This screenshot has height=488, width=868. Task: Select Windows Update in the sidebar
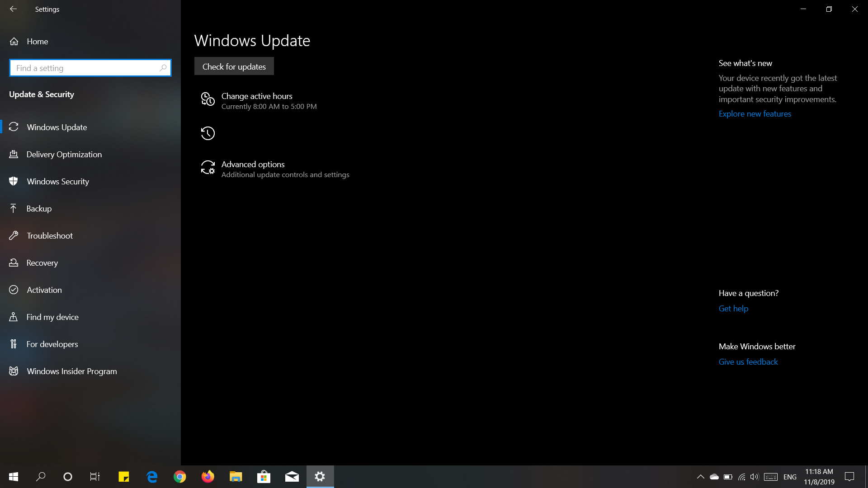click(90, 127)
